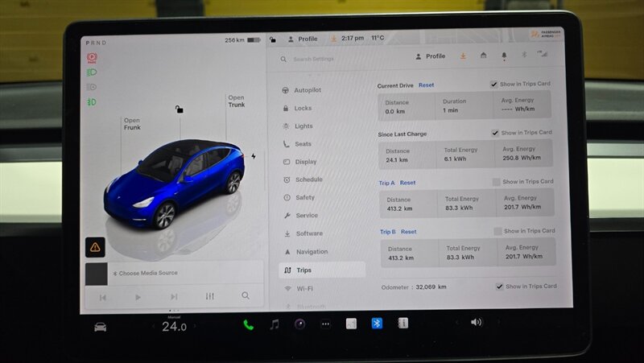Tap the lock icon above the car
644x363 pixels.
coord(179,109)
